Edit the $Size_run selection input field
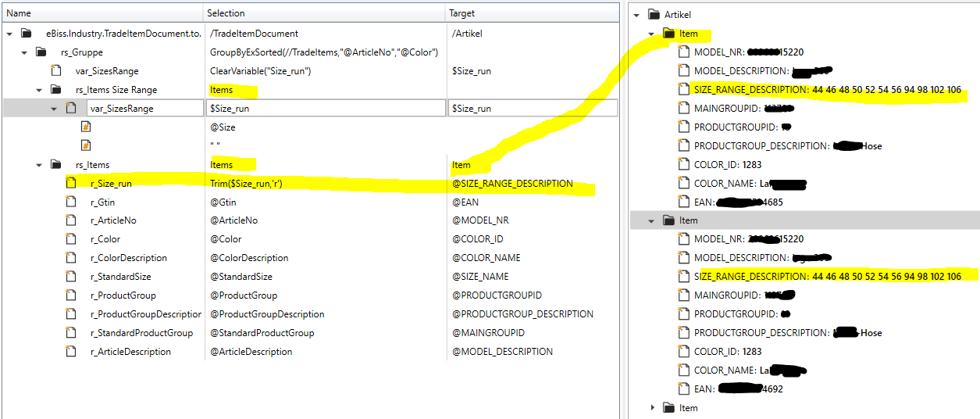980x419 pixels. pos(325,109)
